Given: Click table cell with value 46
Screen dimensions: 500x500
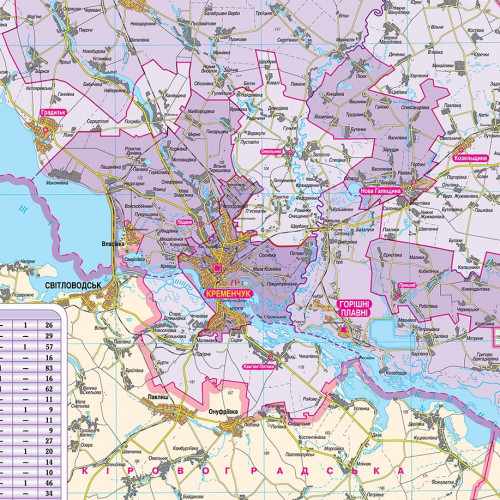Looking at the screenshot, I should pos(49,483).
